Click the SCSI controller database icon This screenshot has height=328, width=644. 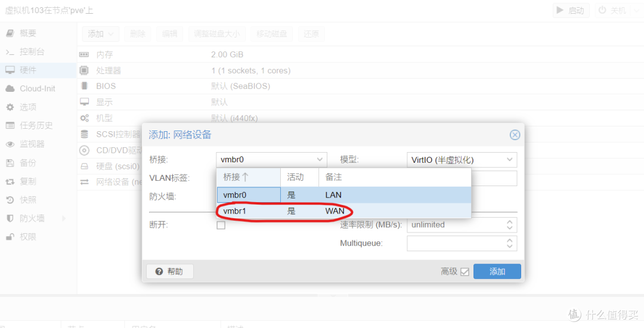pyautogui.click(x=84, y=134)
